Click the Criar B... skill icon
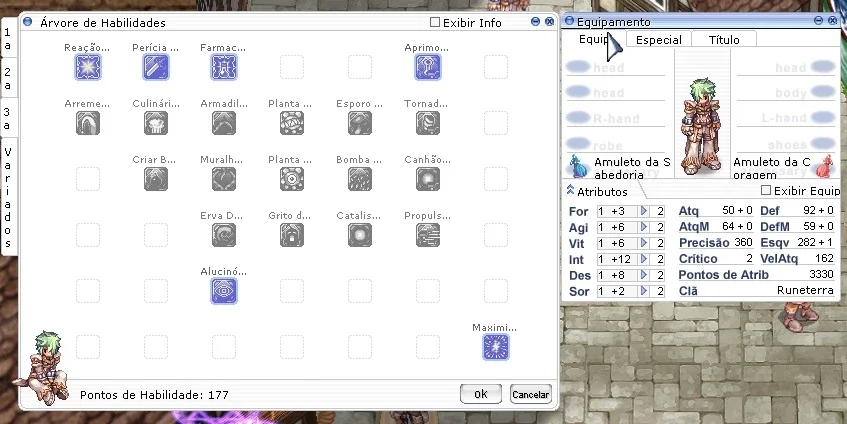The height and width of the screenshot is (424, 847). point(156,179)
